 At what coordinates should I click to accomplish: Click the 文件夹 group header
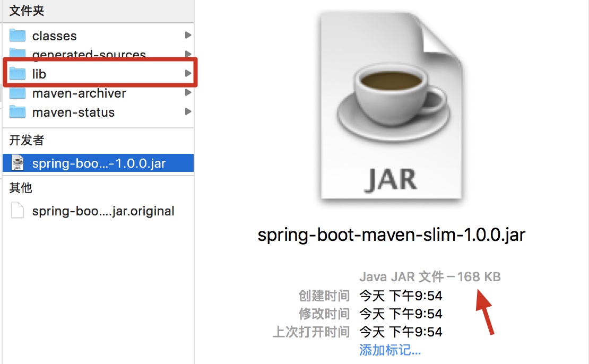tap(27, 11)
